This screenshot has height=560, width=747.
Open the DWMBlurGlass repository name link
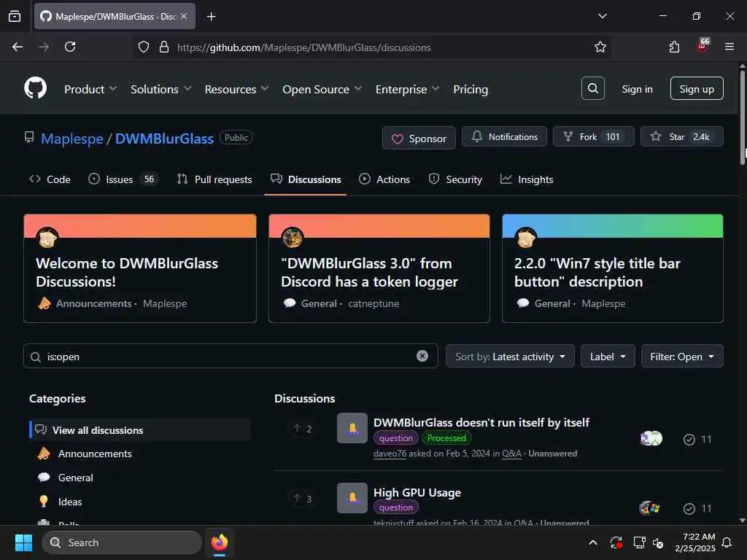coord(164,139)
